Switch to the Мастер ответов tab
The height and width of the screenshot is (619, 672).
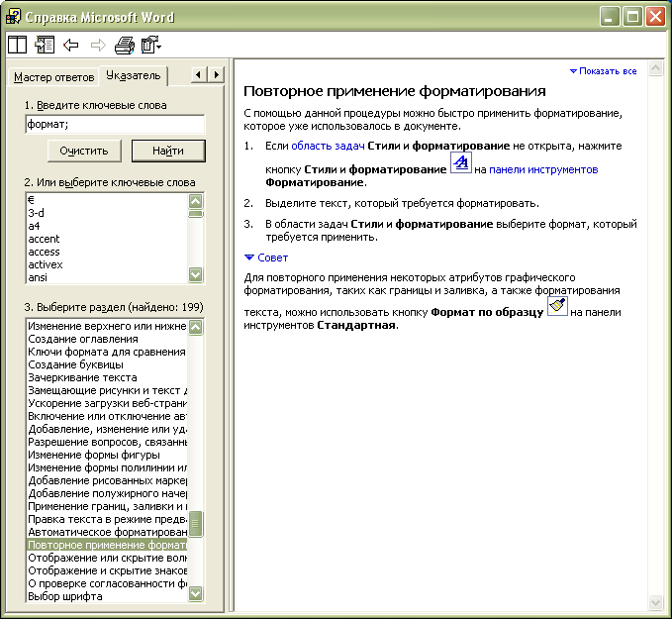[54, 77]
